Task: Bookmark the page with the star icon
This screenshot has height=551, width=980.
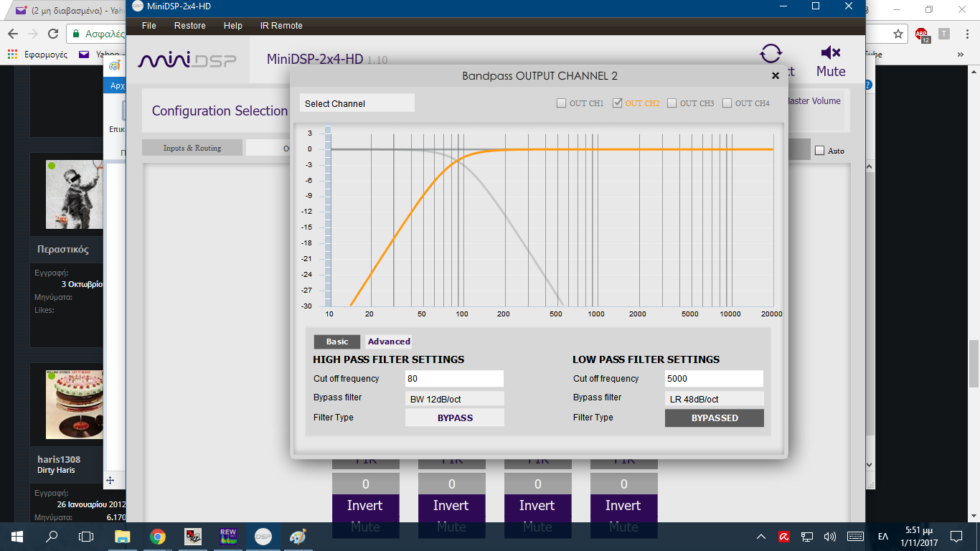Action: [x=897, y=34]
